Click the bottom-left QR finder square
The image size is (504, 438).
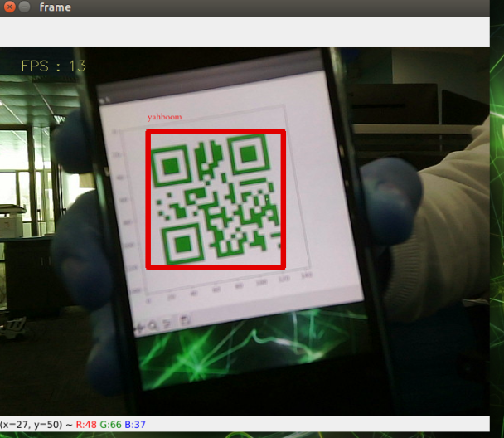[x=182, y=241]
